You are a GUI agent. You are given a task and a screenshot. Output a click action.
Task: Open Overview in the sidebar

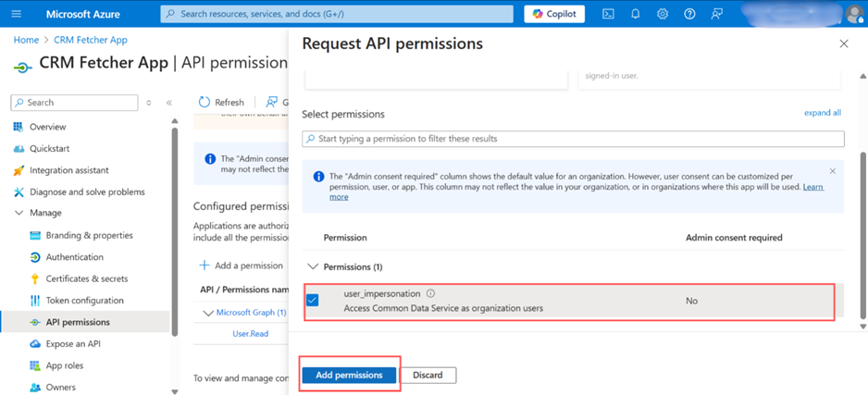tap(47, 127)
